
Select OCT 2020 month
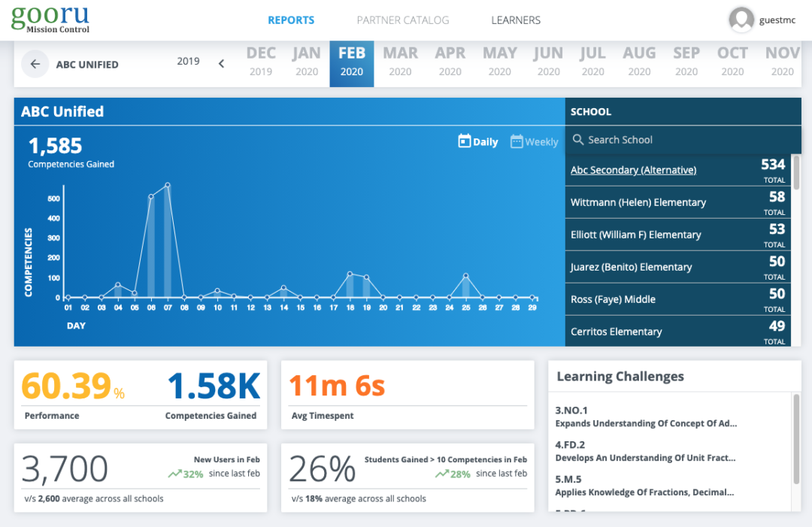coord(732,61)
